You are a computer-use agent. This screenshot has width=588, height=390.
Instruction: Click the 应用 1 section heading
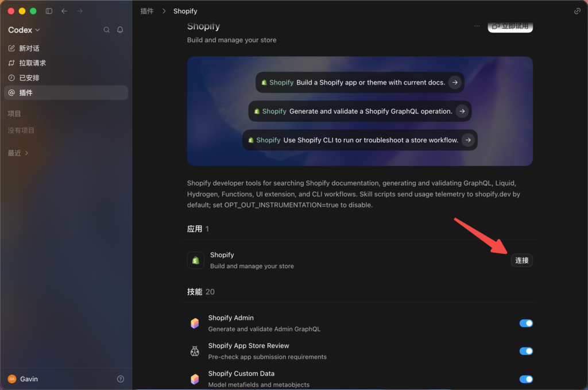198,229
